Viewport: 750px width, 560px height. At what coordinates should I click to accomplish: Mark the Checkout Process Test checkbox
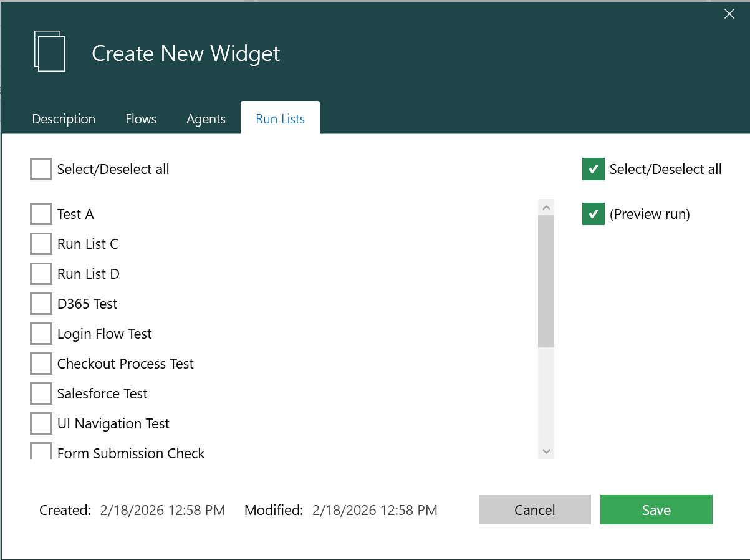[x=41, y=364]
